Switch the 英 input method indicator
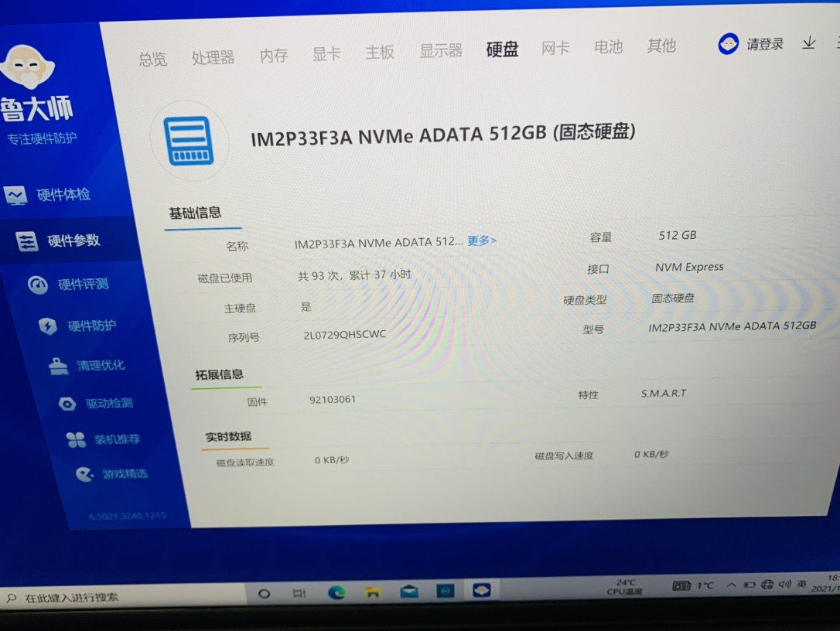The height and width of the screenshot is (631, 840). 802,583
